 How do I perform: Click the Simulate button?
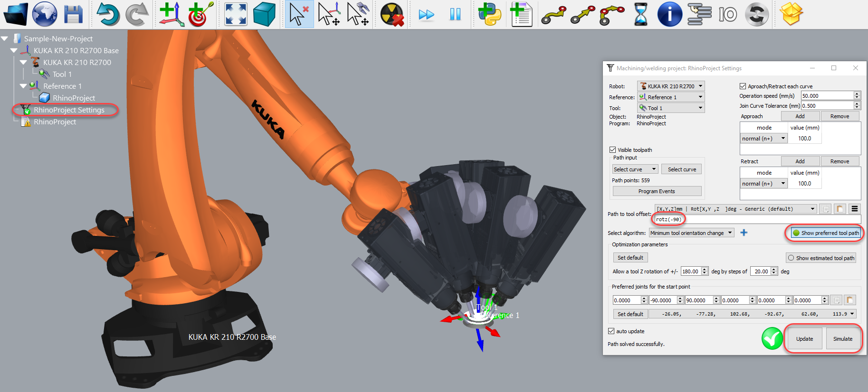(x=842, y=339)
